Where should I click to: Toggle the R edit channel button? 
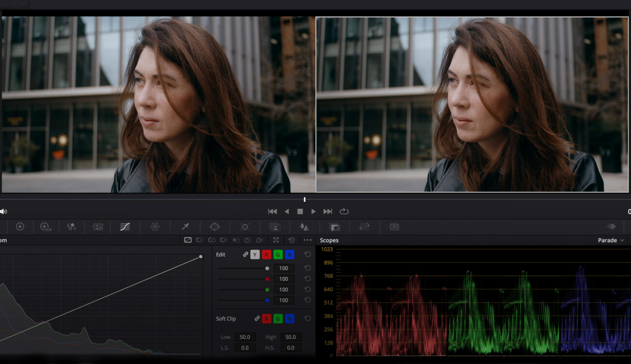pyautogui.click(x=266, y=254)
